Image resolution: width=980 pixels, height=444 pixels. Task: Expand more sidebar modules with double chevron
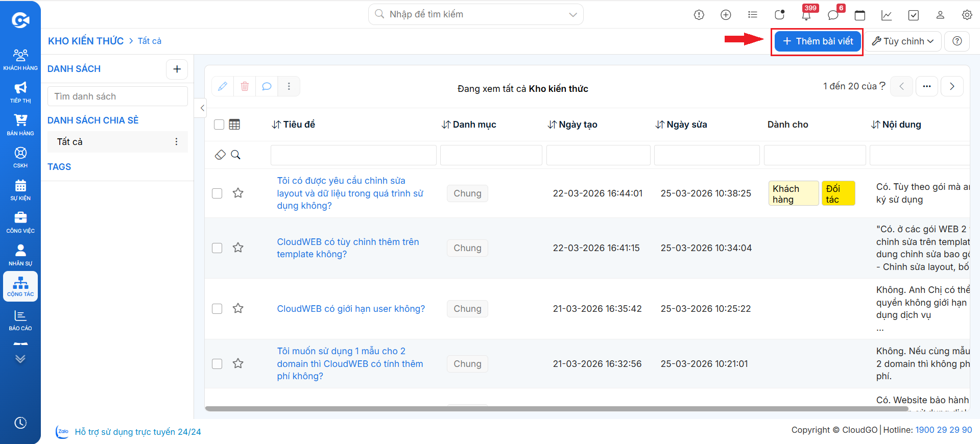click(20, 359)
